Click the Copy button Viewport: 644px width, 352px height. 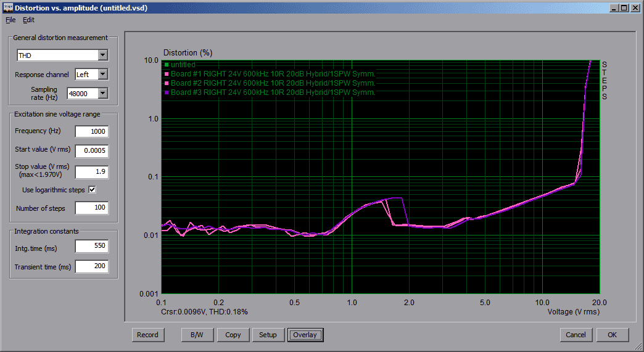(x=233, y=335)
